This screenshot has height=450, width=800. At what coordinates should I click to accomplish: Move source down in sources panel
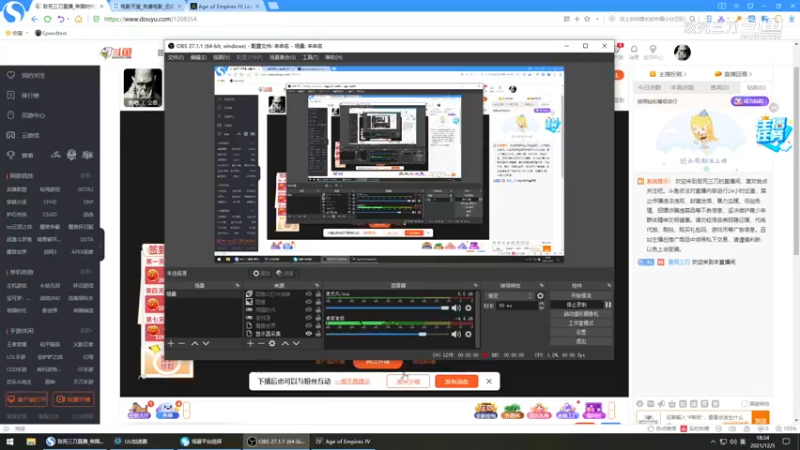(296, 343)
